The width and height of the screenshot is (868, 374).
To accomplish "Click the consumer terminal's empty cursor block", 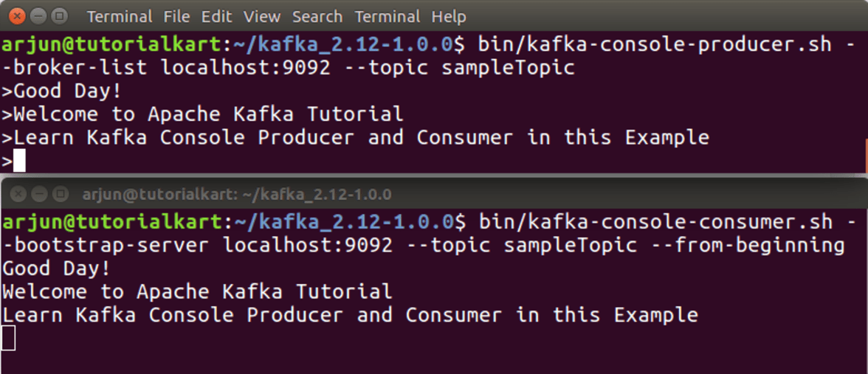I will click(x=8, y=338).
